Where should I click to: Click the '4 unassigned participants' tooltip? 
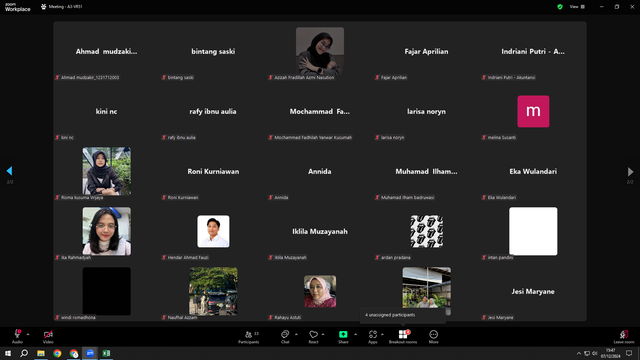(x=402, y=315)
